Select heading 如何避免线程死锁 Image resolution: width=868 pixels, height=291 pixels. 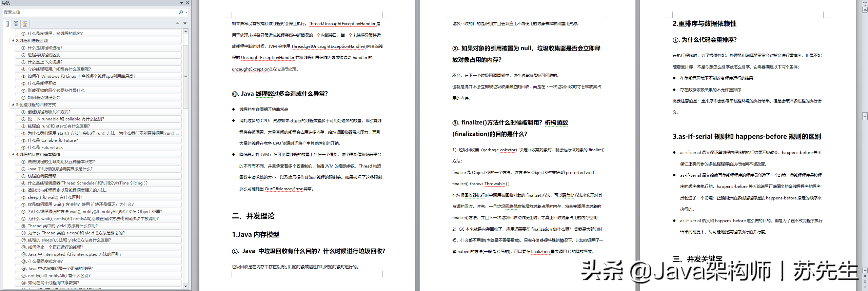point(98,98)
